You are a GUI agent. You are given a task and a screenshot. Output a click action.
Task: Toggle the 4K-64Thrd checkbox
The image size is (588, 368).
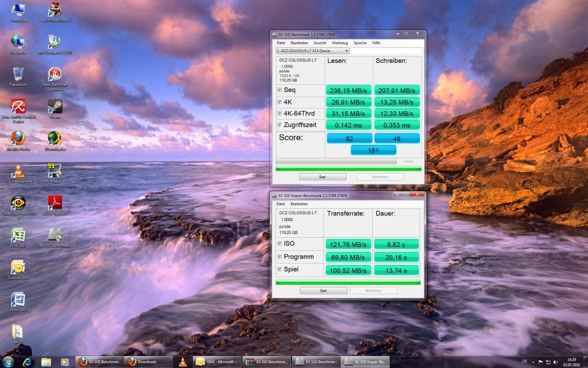279,113
